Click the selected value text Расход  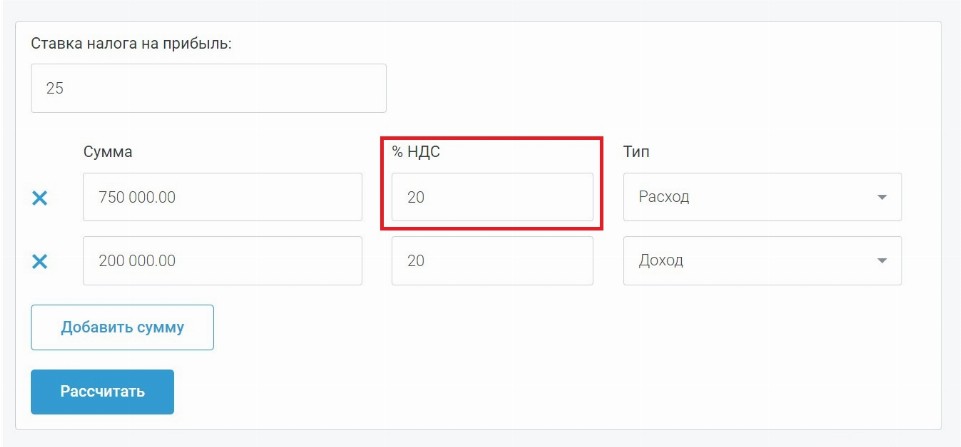pos(664,198)
